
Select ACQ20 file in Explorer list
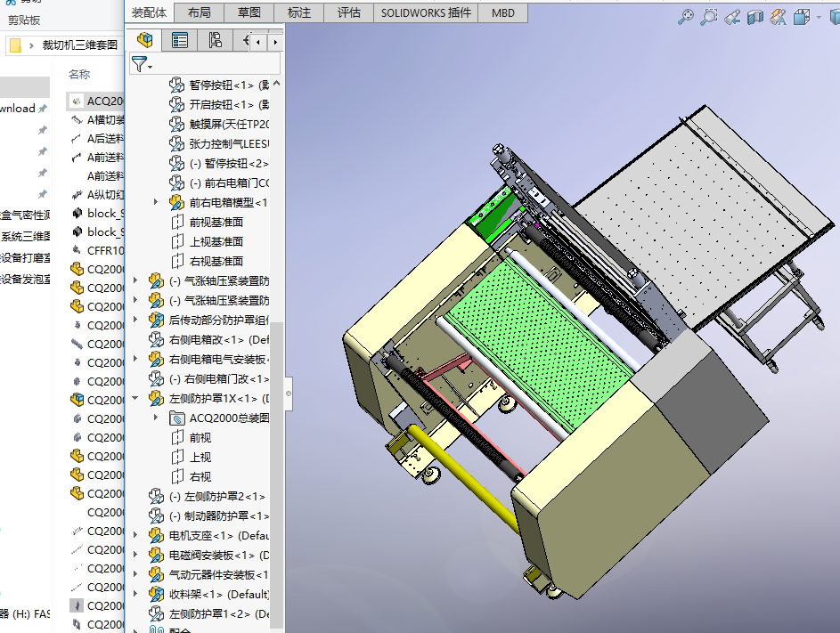tap(97, 101)
